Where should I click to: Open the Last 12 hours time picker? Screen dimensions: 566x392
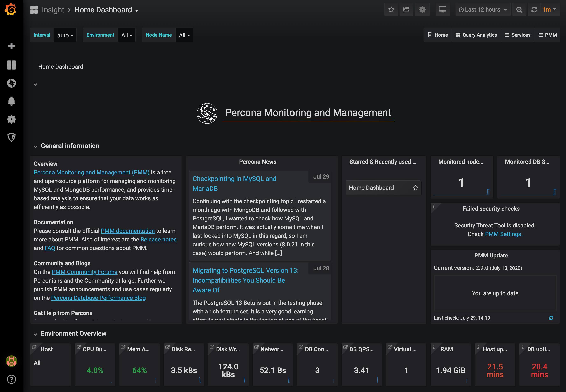pyautogui.click(x=483, y=10)
